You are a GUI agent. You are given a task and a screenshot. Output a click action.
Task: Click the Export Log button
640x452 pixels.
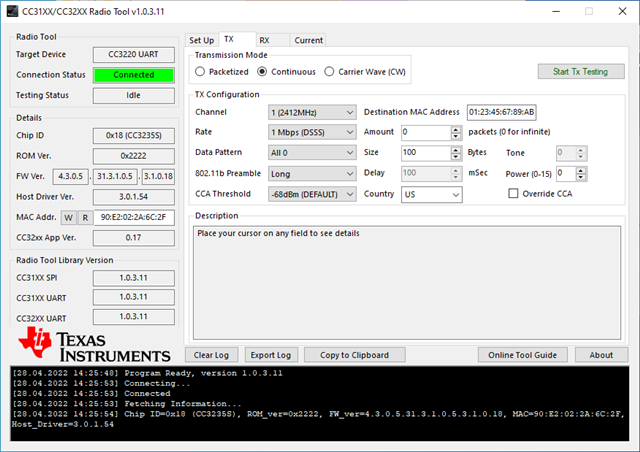[x=271, y=355]
